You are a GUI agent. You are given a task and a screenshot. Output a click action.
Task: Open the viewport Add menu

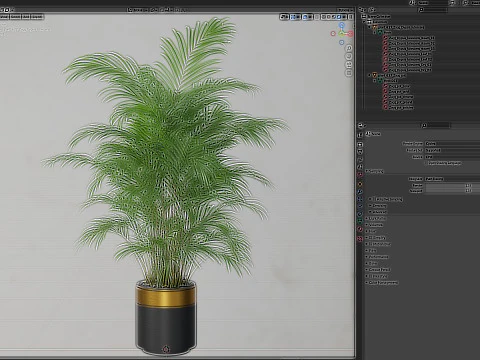coord(26,17)
